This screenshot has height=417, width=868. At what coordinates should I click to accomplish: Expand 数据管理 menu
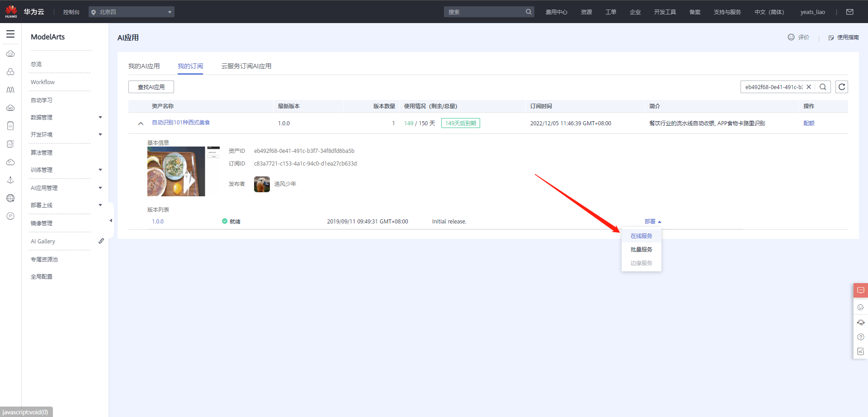pos(100,117)
